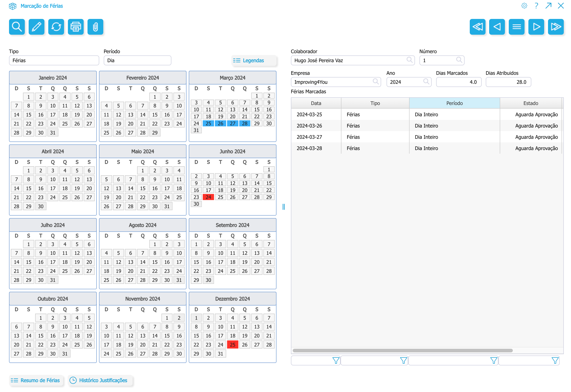This screenshot has height=392, width=571.
Task: Click the printer toolbar button
Action: 76,27
